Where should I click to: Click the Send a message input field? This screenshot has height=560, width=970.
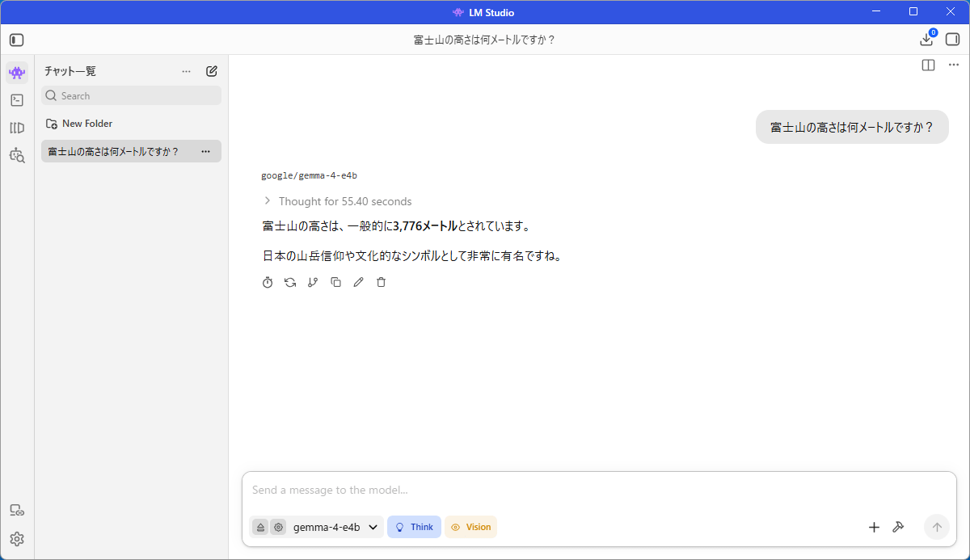pyautogui.click(x=599, y=490)
